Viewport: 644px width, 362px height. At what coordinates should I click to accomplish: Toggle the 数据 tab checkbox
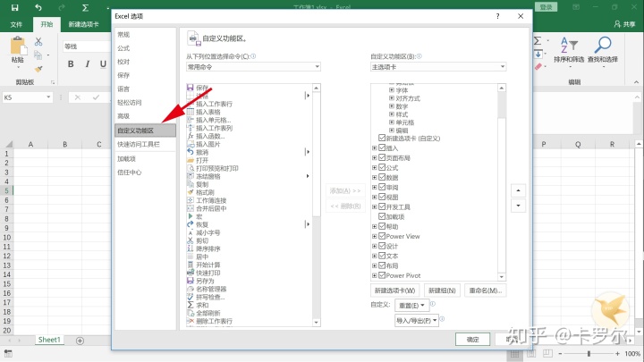(382, 177)
